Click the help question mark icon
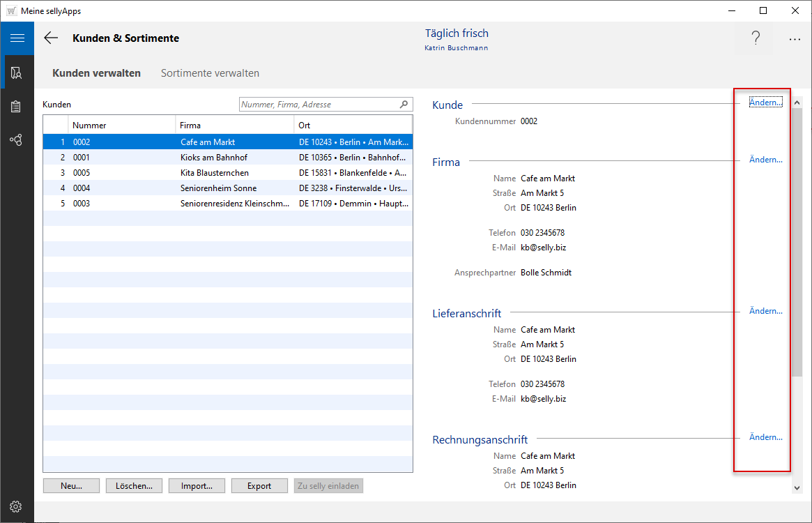The width and height of the screenshot is (812, 523). pos(756,39)
